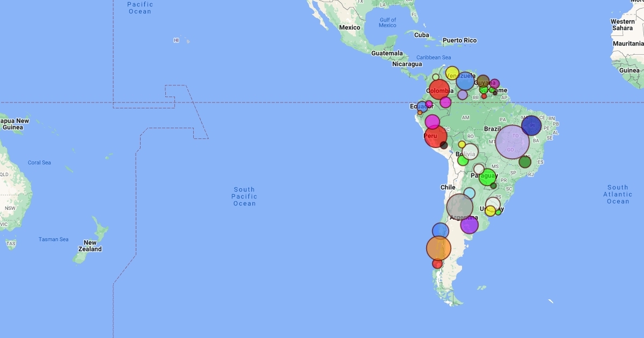Screen dimensions: 644x338
Task: Select the large orange bubble in southern Chile
Action: pos(438,248)
